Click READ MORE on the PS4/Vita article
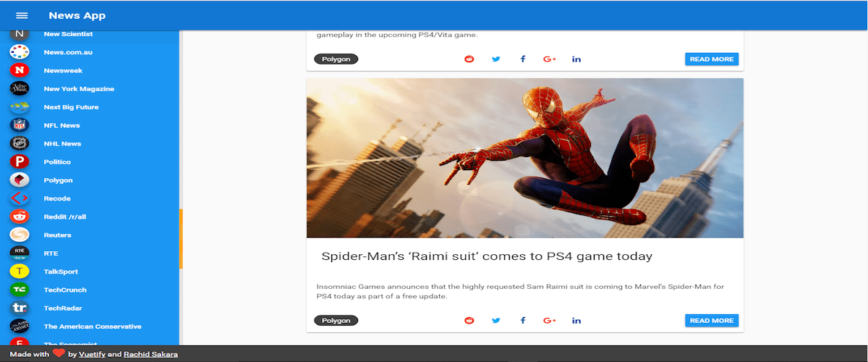This screenshot has width=868, height=362. (x=712, y=59)
